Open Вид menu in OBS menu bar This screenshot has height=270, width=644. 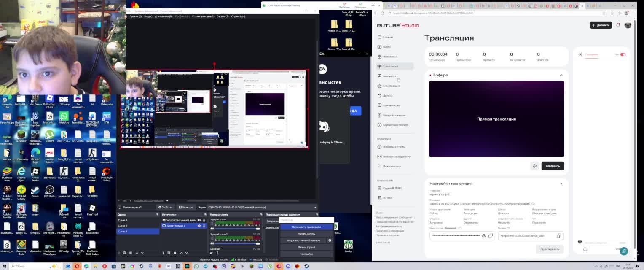(148, 16)
